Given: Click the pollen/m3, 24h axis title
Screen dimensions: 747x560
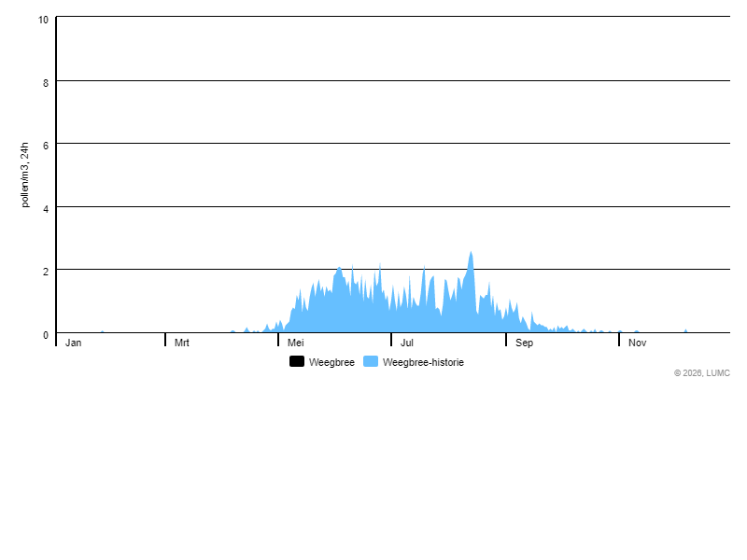Looking at the screenshot, I should pos(25,175).
